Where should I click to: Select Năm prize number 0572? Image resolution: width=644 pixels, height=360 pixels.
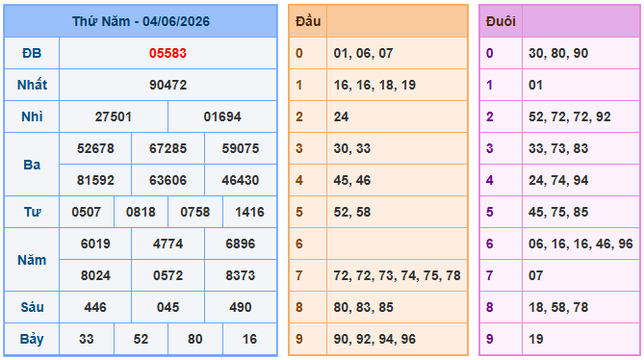[167, 275]
